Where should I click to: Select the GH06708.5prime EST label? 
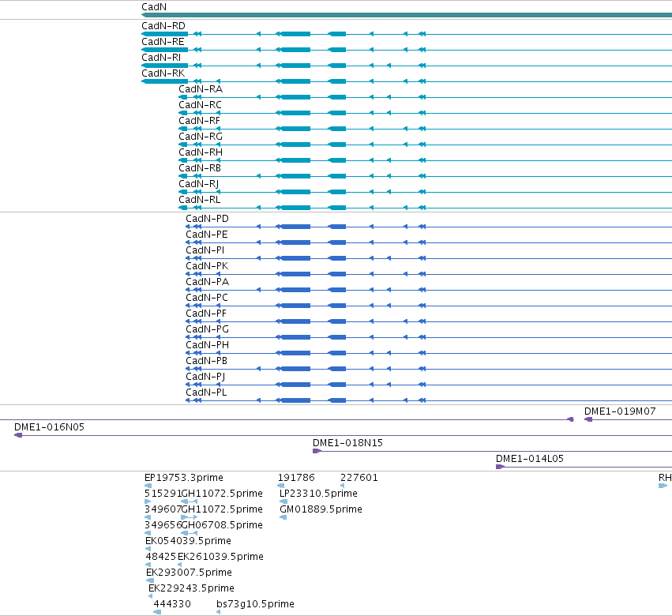pos(222,525)
